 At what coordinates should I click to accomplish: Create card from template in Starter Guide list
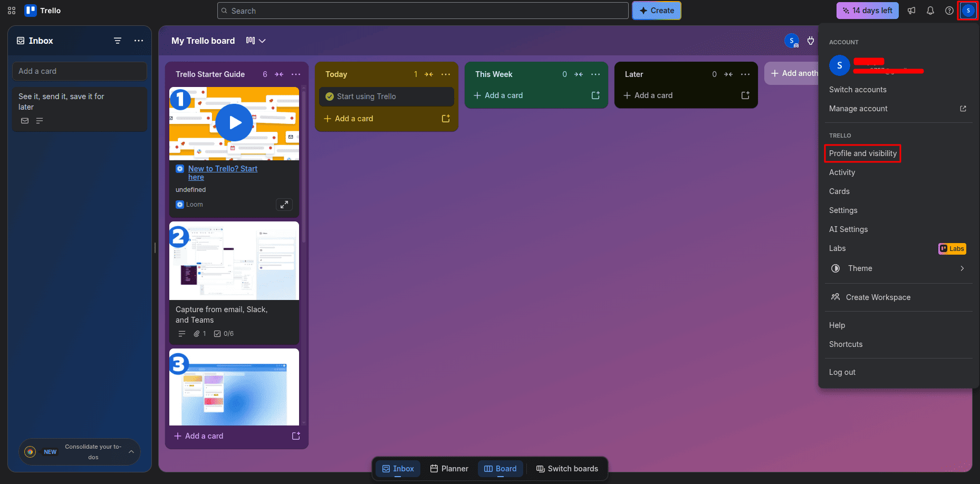pos(296,436)
